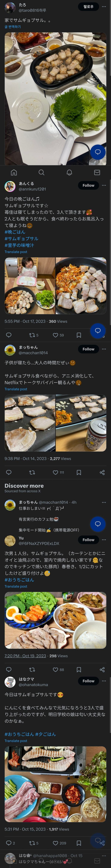Bookmark あんくる's dinner post

click(x=79, y=335)
